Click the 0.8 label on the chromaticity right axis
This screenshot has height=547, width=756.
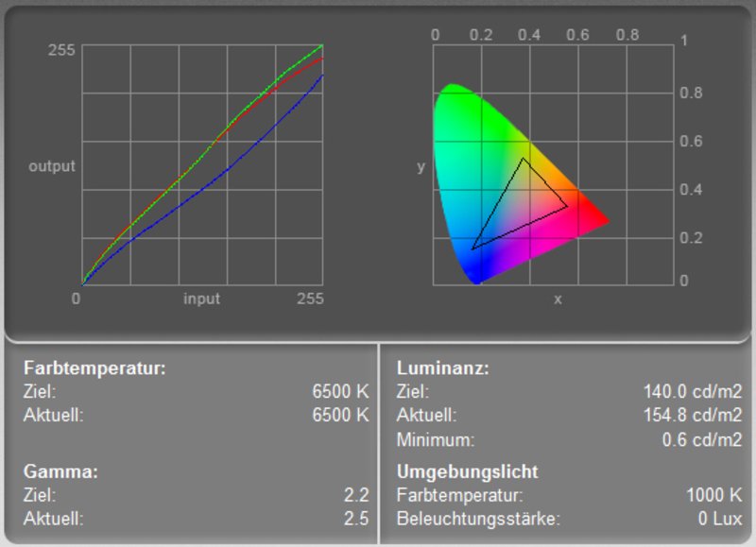click(x=691, y=93)
